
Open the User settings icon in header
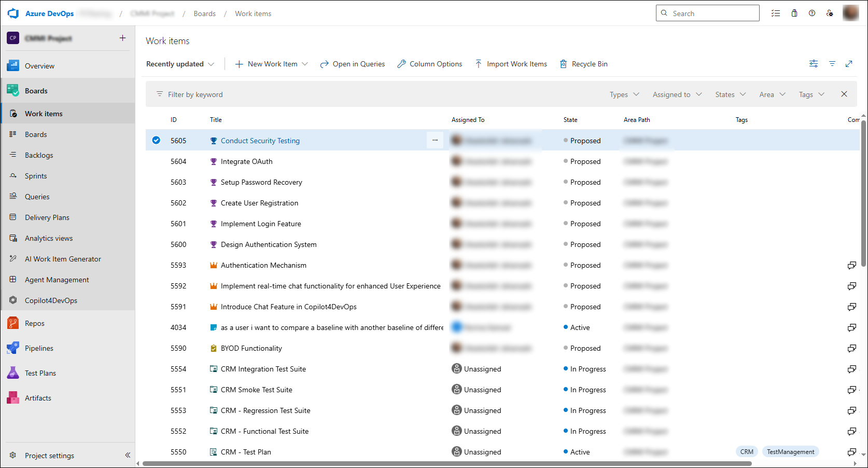coord(830,13)
